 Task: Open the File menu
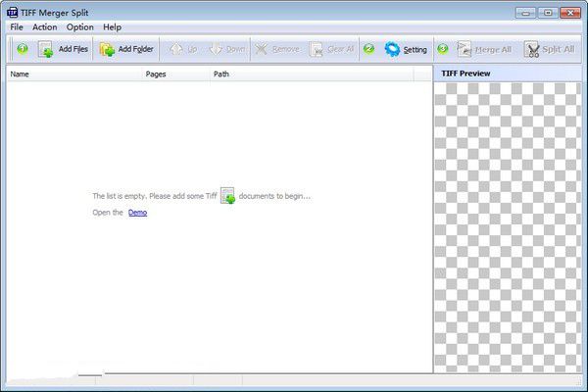pyautogui.click(x=17, y=27)
